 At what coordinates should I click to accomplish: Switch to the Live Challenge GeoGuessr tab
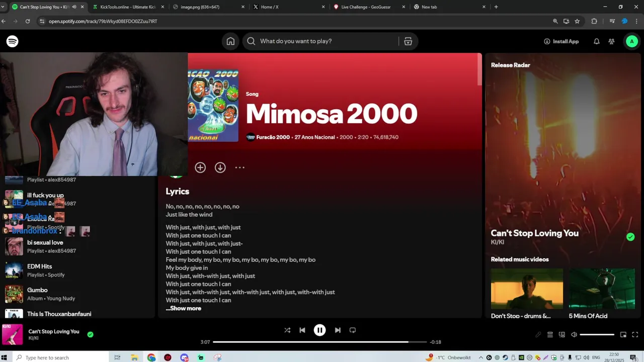[370, 7]
